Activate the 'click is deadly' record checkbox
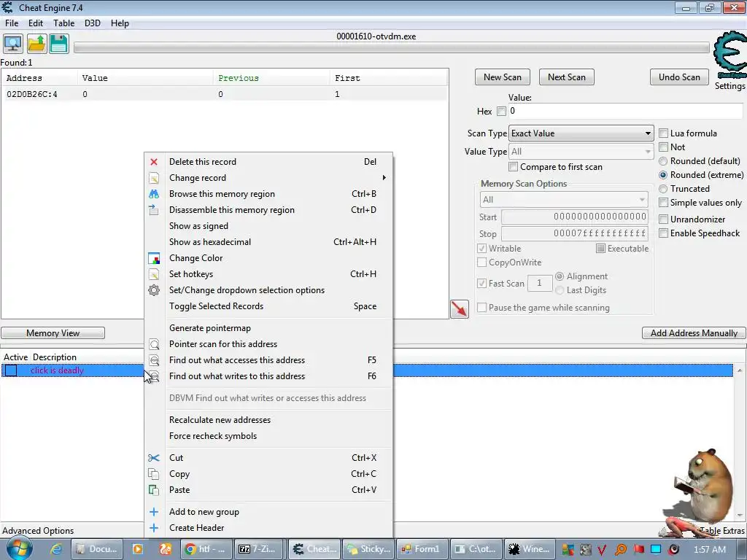 pyautogui.click(x=11, y=370)
